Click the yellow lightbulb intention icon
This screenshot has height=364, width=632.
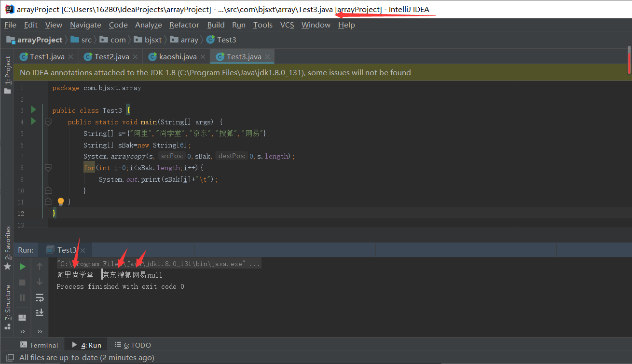tap(61, 202)
